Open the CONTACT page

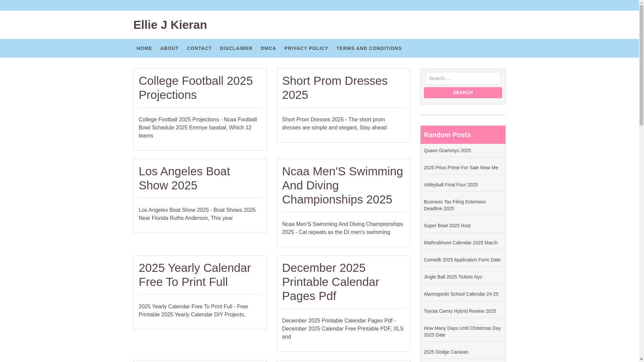199,48
